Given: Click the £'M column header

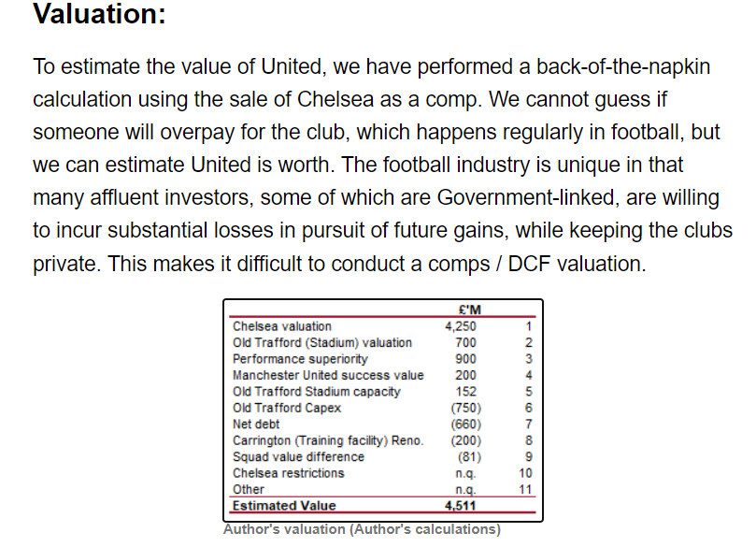Looking at the screenshot, I should tap(470, 309).
